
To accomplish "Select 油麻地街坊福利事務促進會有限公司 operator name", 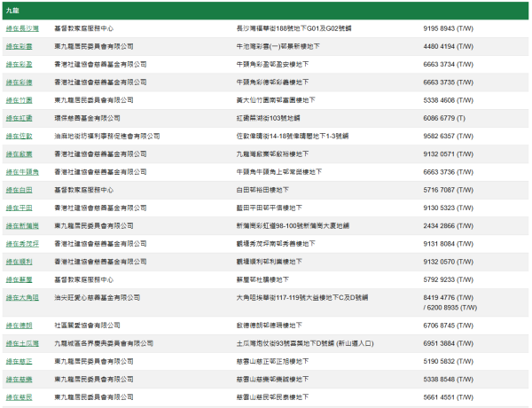I will point(107,137).
